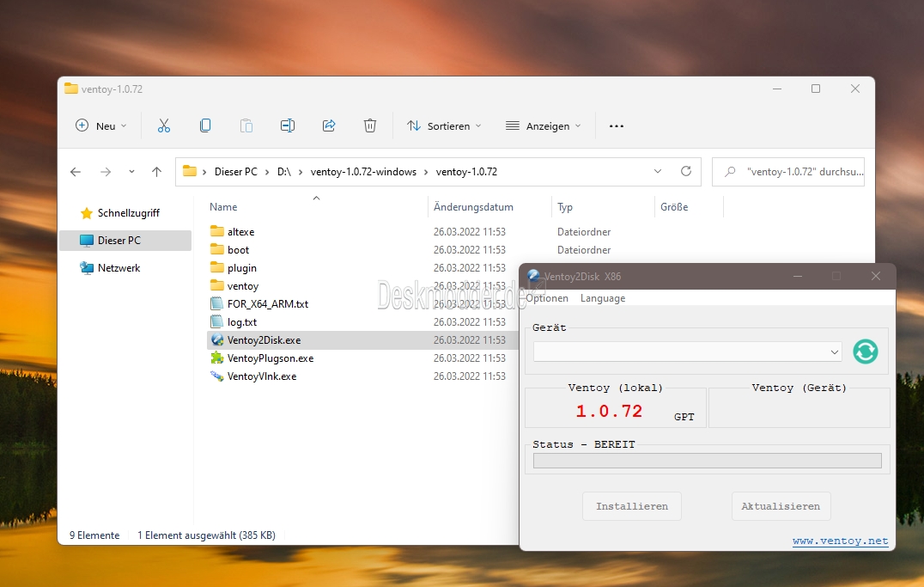Image resolution: width=924 pixels, height=587 pixels.
Task: Expand the chevron after D:\ in path
Action: click(x=301, y=172)
